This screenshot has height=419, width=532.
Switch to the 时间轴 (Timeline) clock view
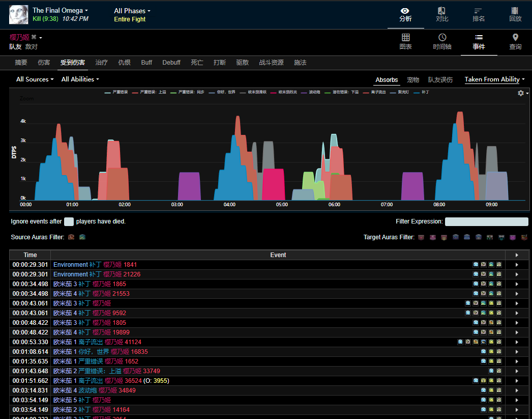pyautogui.click(x=442, y=42)
